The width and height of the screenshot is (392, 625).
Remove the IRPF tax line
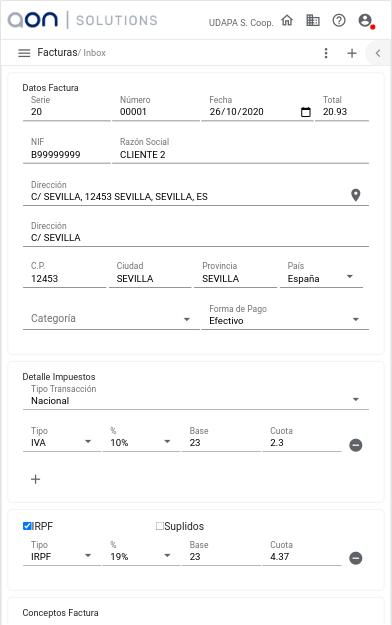(x=355, y=558)
